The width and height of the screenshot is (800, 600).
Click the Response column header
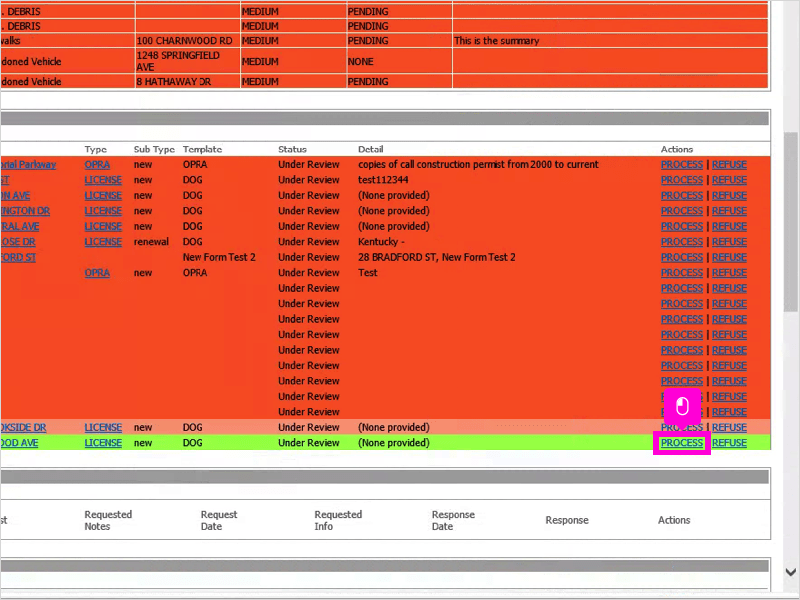[x=567, y=520]
